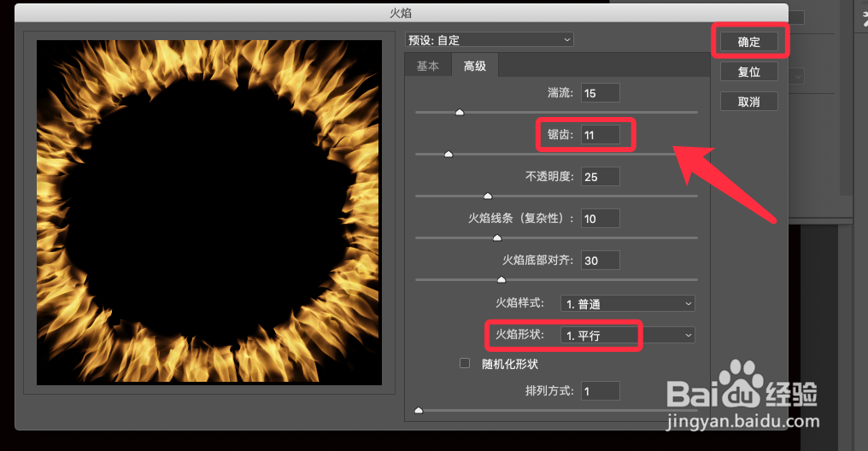Screen dimensions: 868x451
Task: Click the 火焰样式 label text
Action: (519, 302)
